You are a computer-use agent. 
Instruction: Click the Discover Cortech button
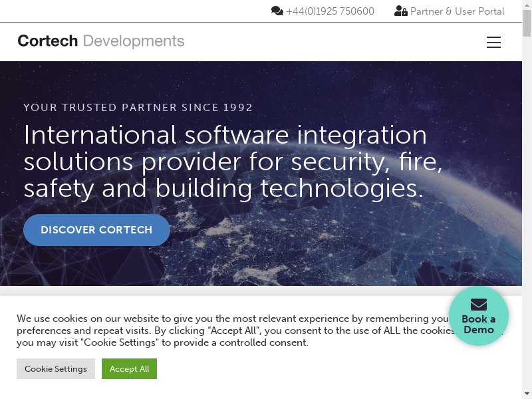pyautogui.click(x=96, y=230)
